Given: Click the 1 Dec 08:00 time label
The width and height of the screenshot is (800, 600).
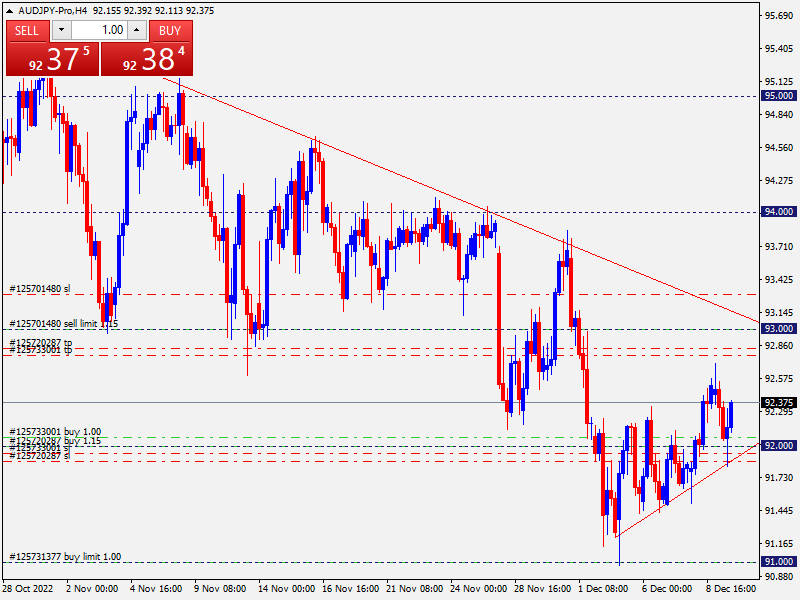Looking at the screenshot, I should (x=603, y=588).
